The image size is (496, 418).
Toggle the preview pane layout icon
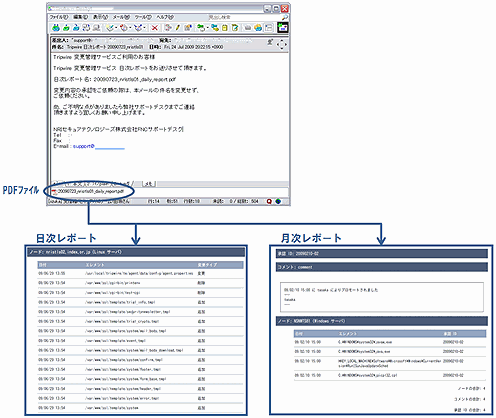269,28
